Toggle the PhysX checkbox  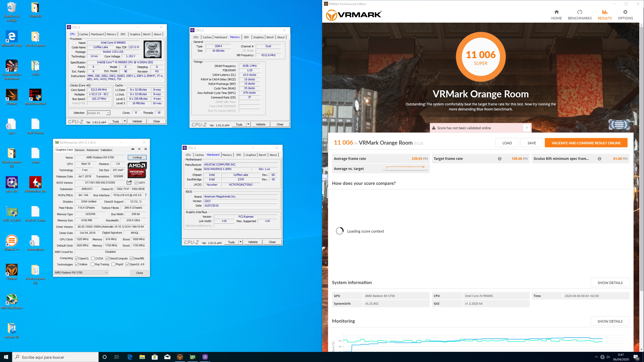click(x=113, y=264)
